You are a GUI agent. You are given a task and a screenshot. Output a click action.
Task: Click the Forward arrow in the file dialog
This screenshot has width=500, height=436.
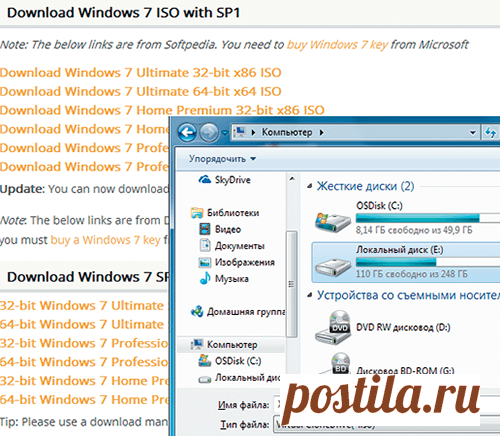click(209, 133)
